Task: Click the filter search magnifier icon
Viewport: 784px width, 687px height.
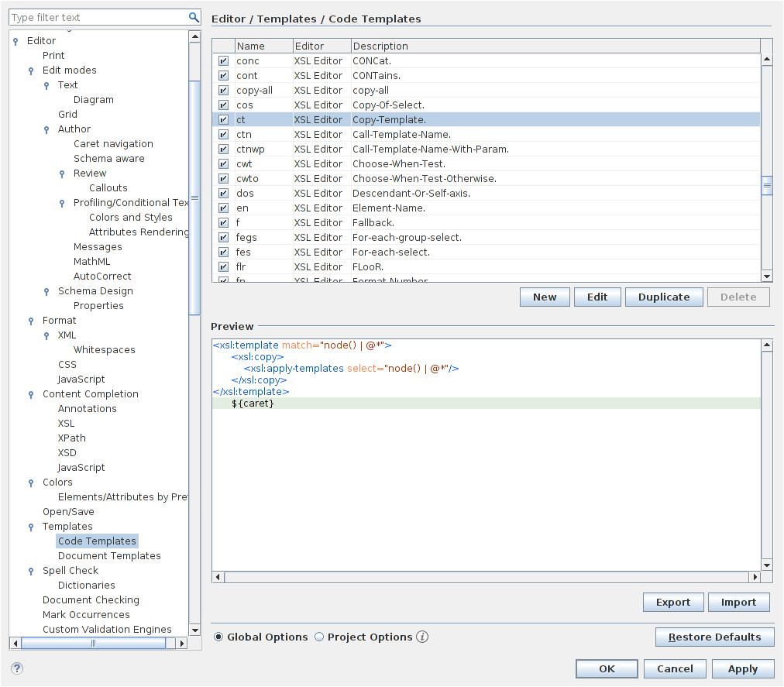Action: click(x=194, y=17)
